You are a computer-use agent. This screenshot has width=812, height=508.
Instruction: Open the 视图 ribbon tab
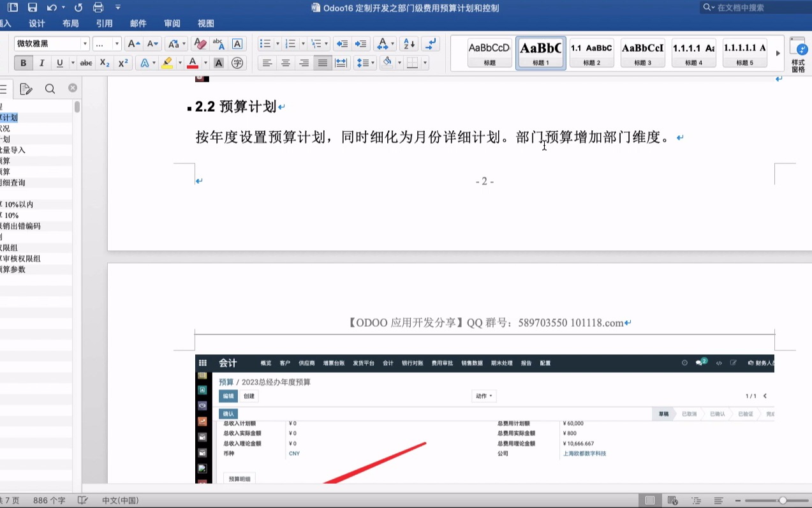point(207,23)
